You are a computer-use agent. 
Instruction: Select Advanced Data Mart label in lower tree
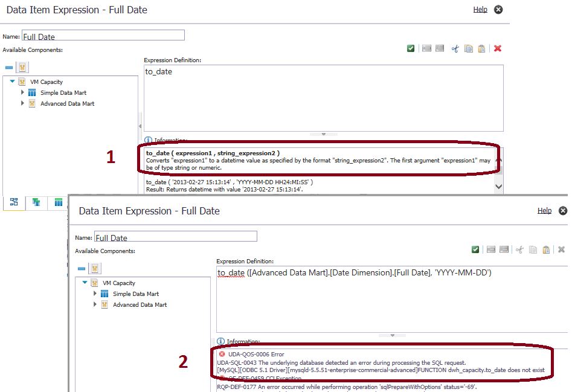click(140, 305)
